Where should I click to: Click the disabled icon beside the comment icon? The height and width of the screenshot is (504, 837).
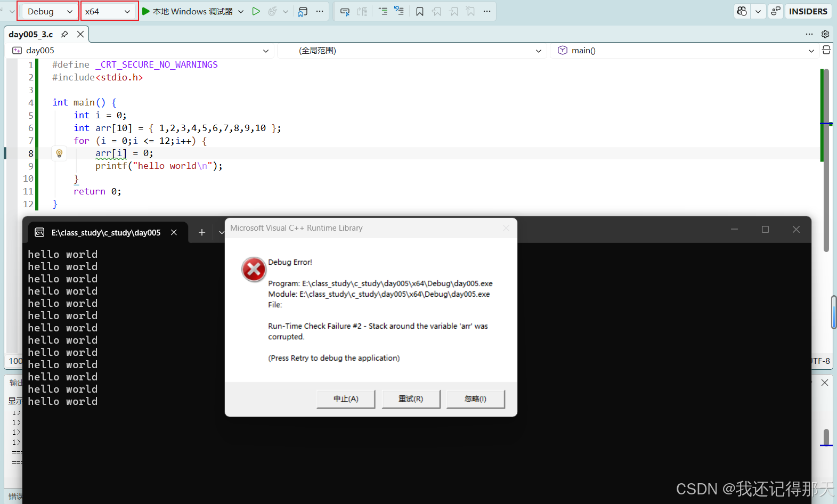click(362, 11)
